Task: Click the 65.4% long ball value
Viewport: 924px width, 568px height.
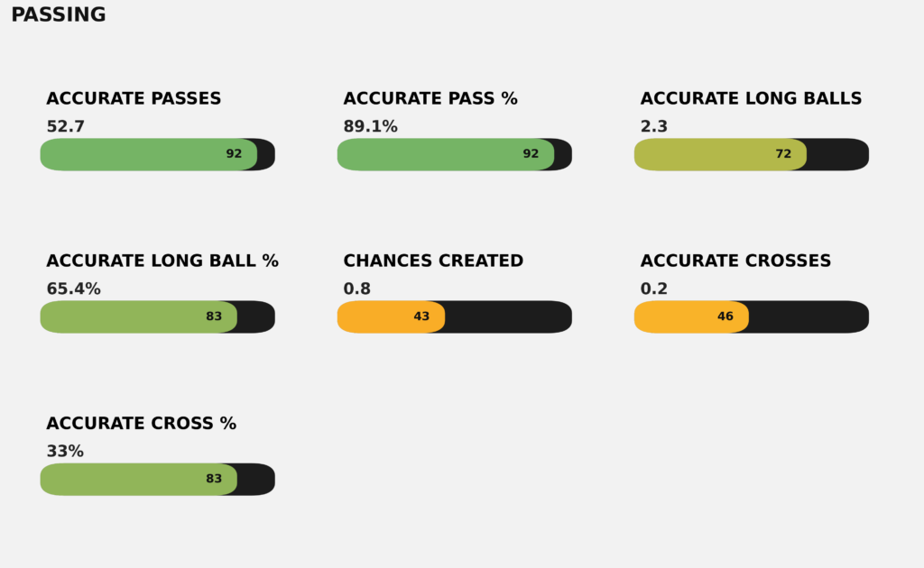Action: point(73,289)
